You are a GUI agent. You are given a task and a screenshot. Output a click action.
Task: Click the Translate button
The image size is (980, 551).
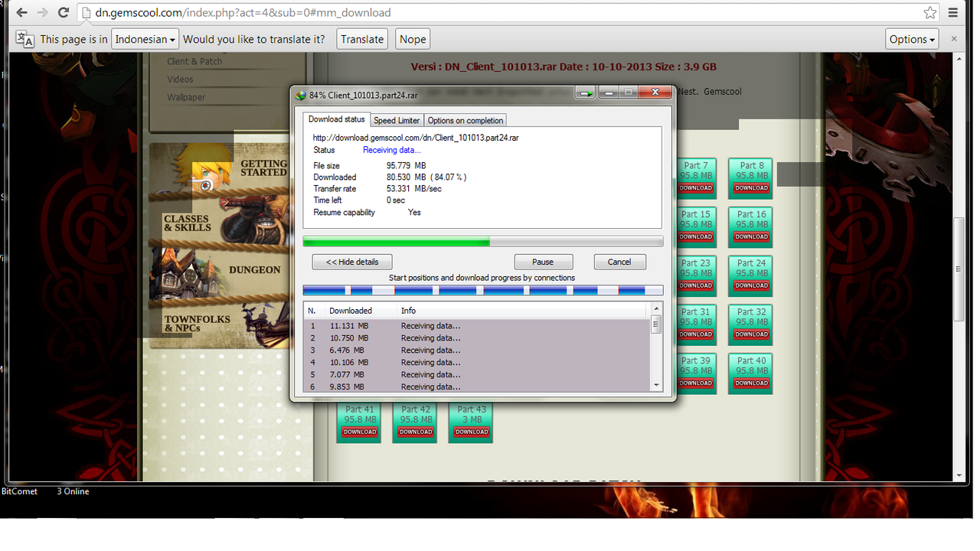[362, 39]
